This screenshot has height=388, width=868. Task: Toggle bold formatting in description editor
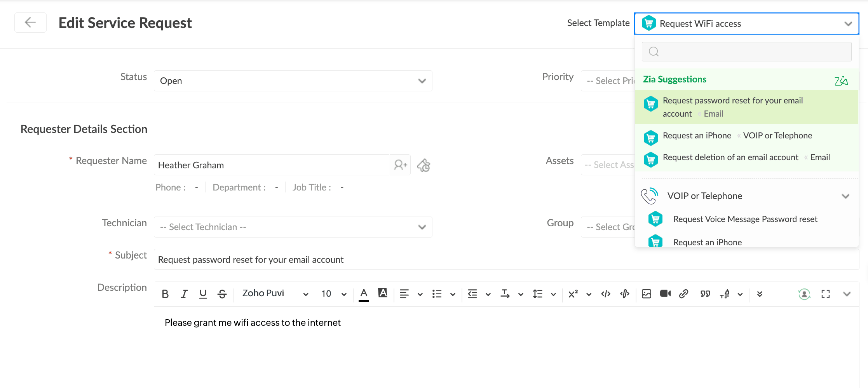pos(165,294)
